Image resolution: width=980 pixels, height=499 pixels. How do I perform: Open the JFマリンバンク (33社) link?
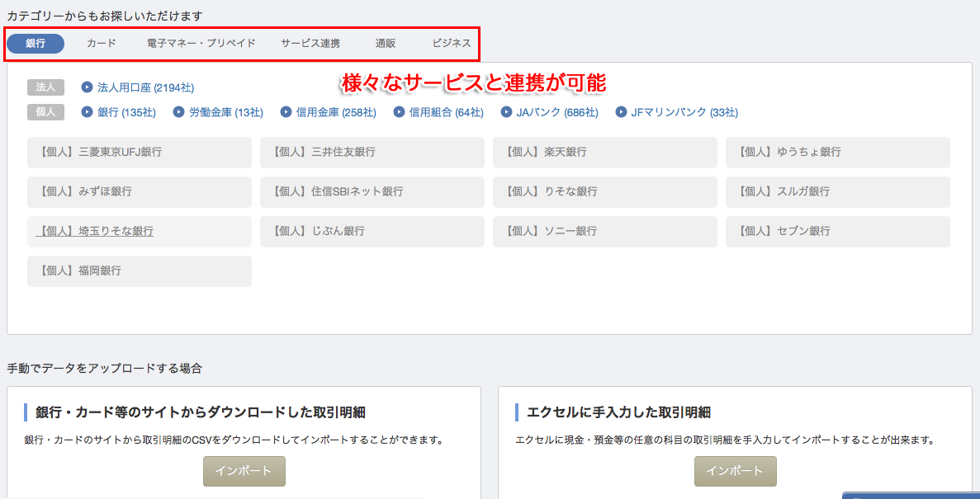click(684, 112)
